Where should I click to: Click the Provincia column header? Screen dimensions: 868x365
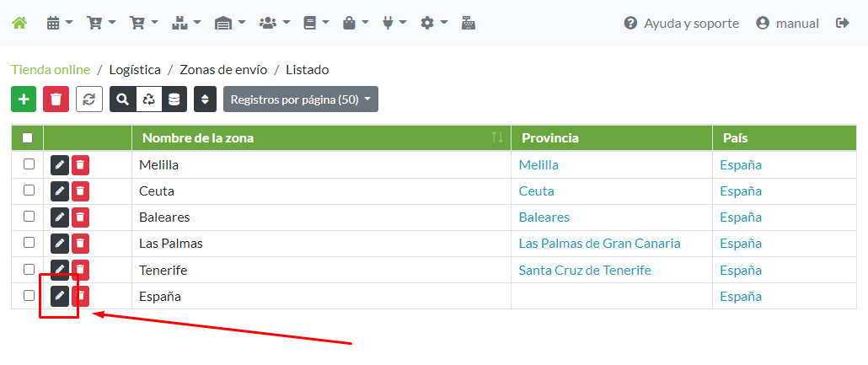click(612, 138)
